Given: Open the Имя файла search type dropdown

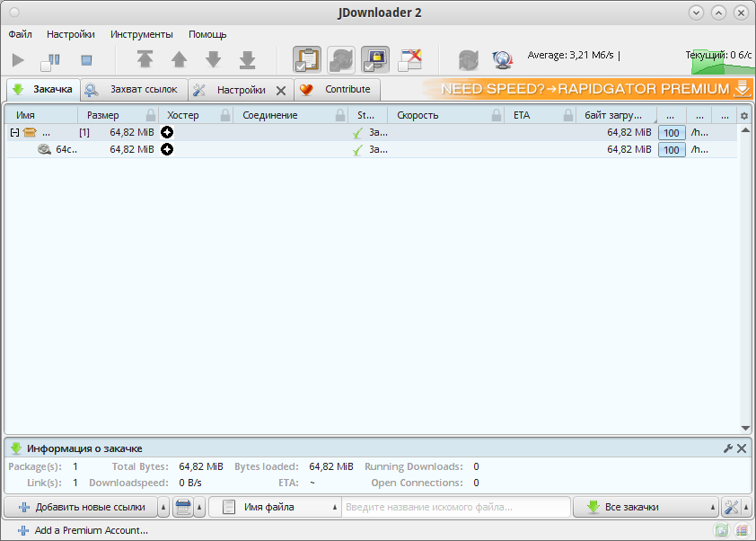Looking at the screenshot, I should [275, 507].
